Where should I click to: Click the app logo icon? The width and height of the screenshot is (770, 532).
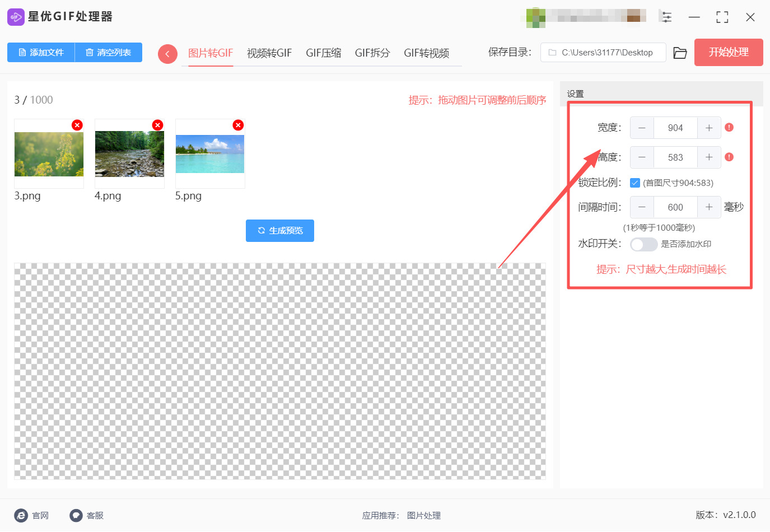click(x=16, y=17)
